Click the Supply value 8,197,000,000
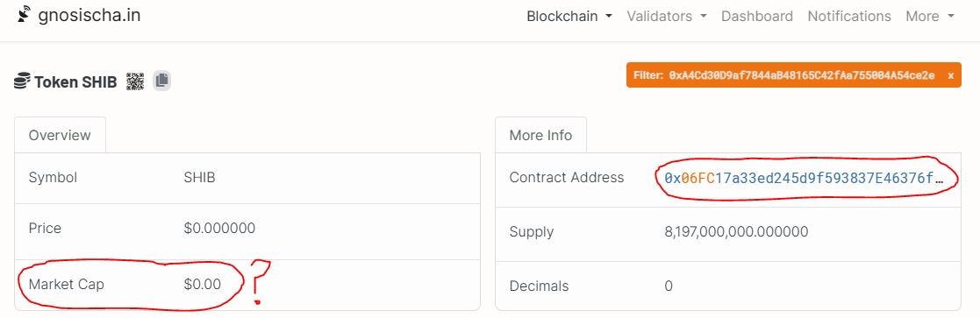Image resolution: width=980 pixels, height=318 pixels. (736, 232)
